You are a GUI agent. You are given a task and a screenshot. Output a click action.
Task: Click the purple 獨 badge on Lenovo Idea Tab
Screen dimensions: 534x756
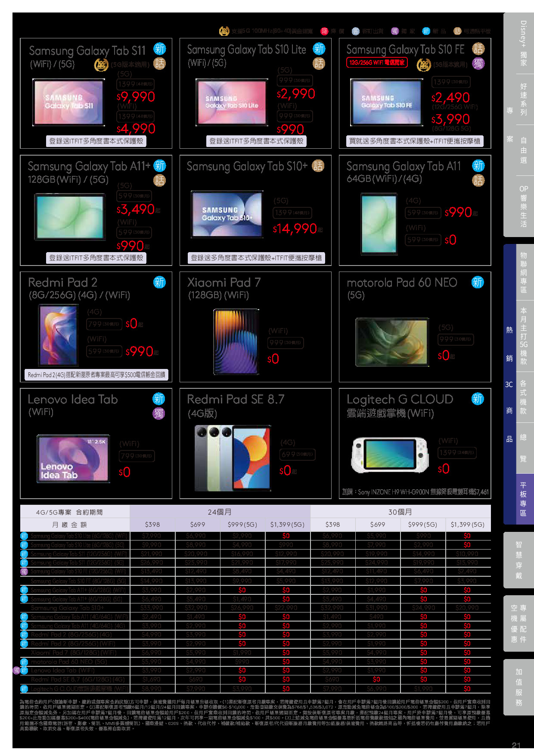159,414
